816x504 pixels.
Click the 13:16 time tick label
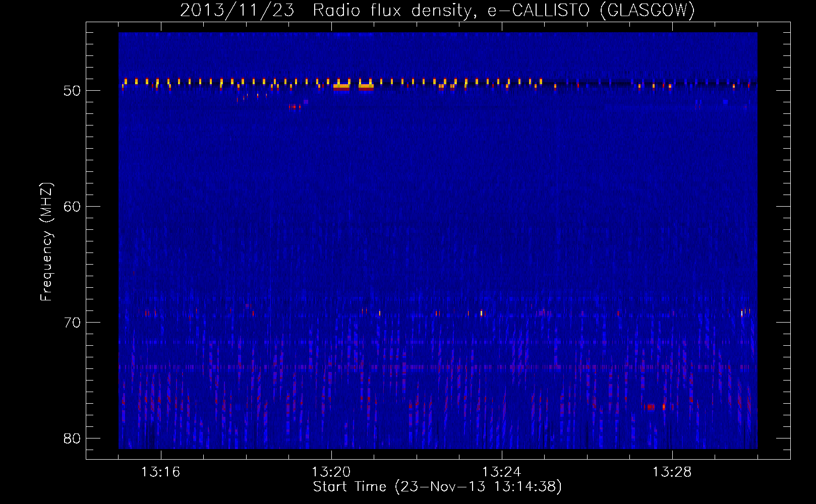tap(160, 472)
